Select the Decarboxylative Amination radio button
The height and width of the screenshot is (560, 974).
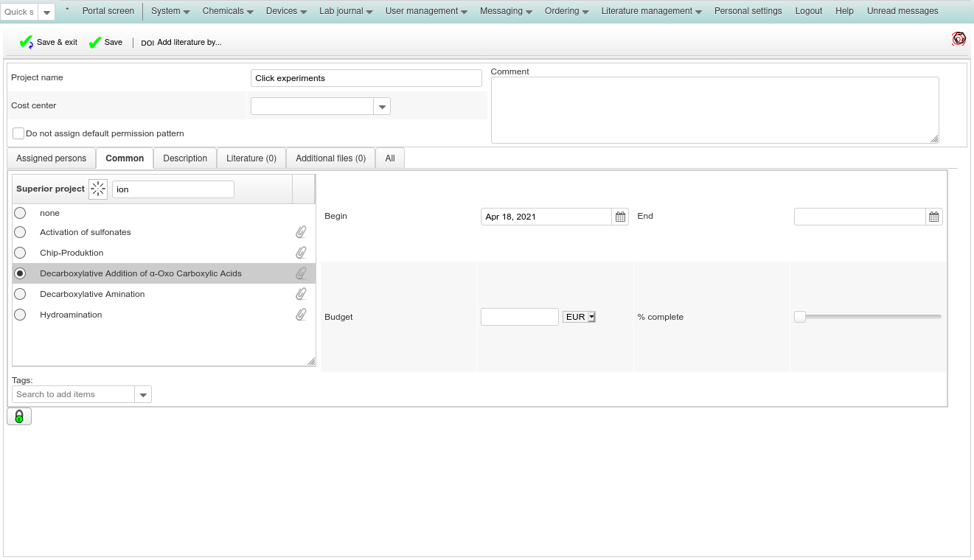tap(20, 294)
